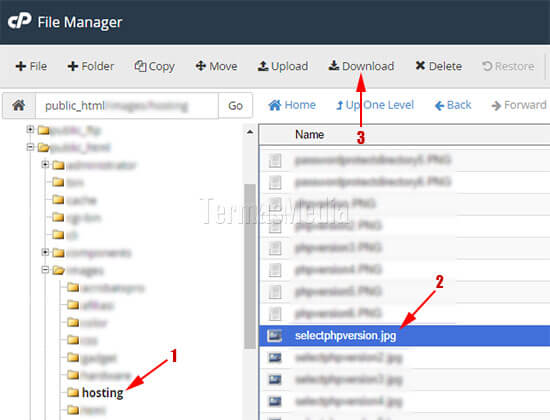
Task: Click the Move toolbar button
Action: (216, 66)
